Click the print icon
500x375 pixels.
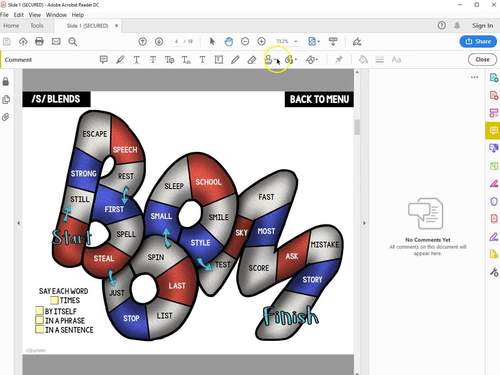coord(39,42)
